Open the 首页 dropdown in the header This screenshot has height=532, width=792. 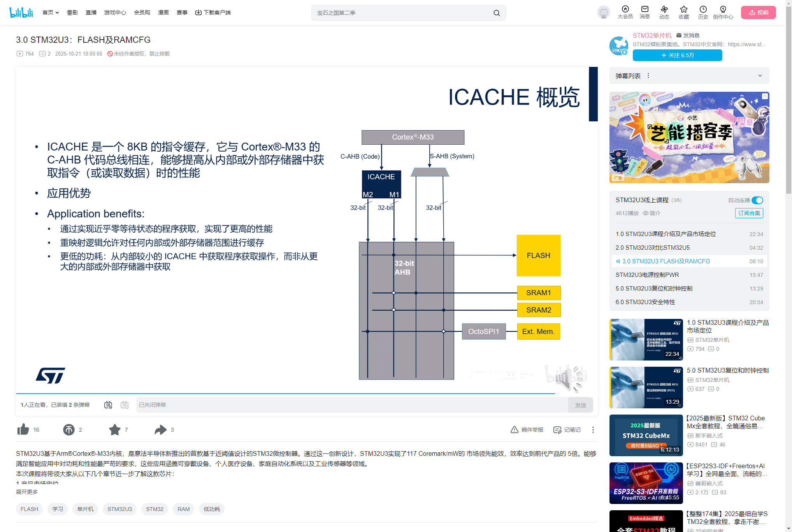[x=51, y=12]
